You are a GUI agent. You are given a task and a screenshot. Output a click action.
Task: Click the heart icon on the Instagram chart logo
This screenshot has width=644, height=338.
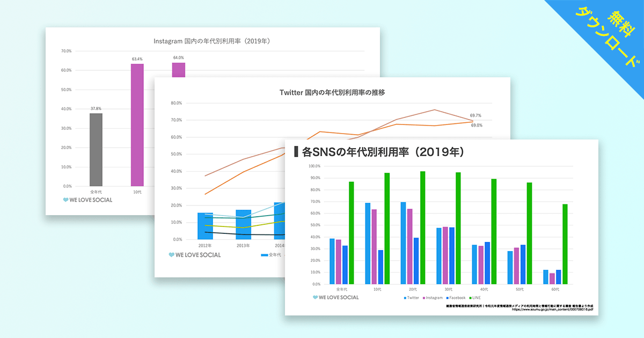click(x=65, y=200)
